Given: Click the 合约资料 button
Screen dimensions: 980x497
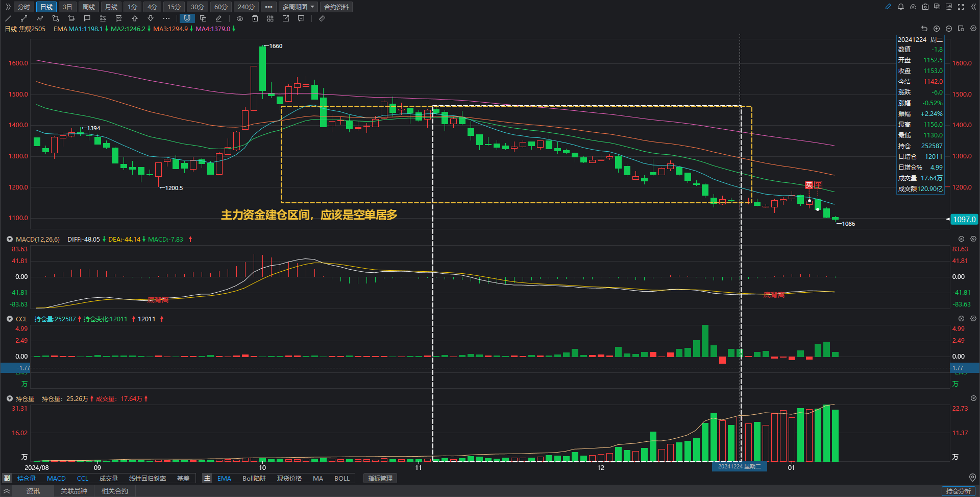Looking at the screenshot, I should [x=336, y=7].
